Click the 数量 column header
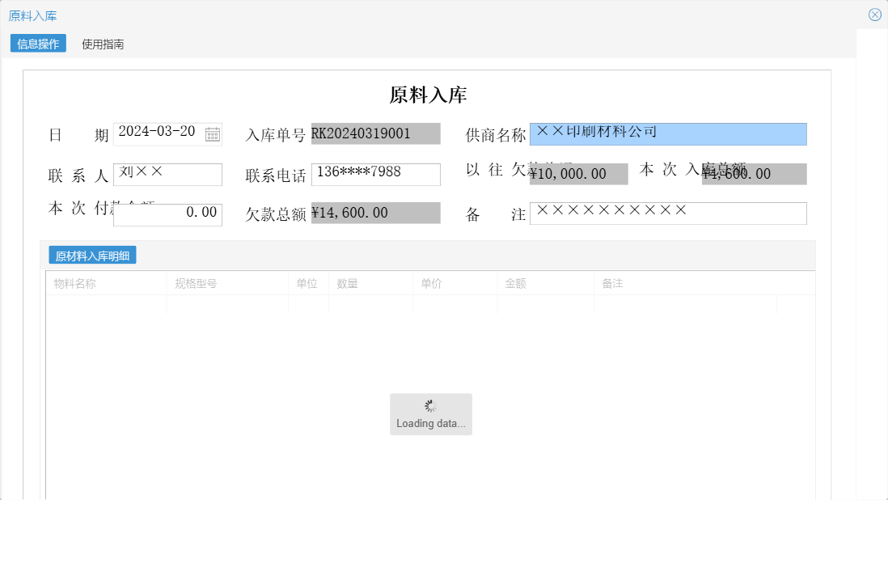This screenshot has width=888, height=588. [x=347, y=282]
